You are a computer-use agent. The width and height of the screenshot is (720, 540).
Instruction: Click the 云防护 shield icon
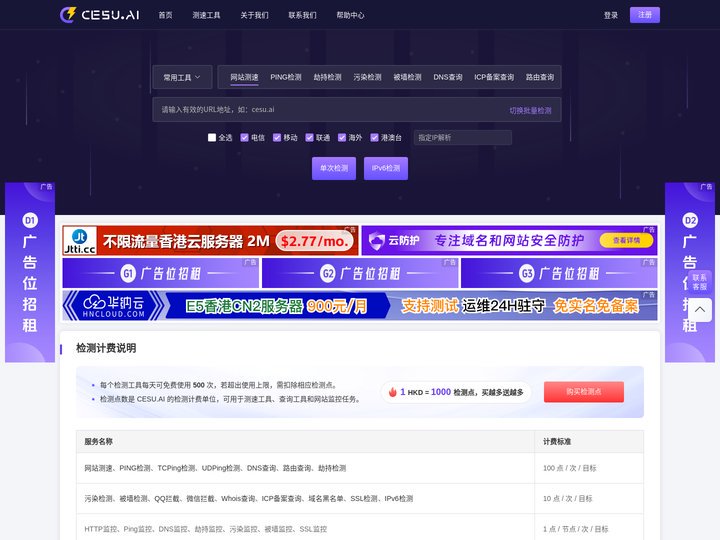(377, 241)
